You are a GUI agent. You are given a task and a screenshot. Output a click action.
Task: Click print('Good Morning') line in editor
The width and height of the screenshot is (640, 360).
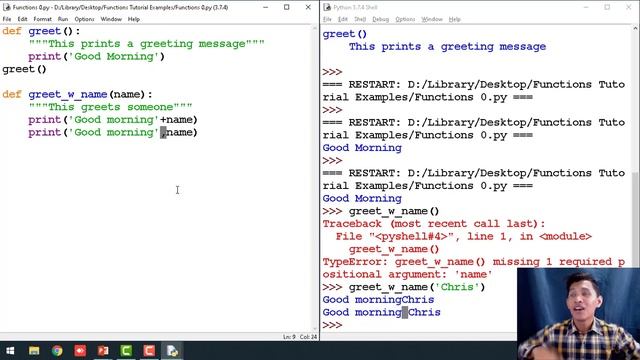click(x=96, y=56)
